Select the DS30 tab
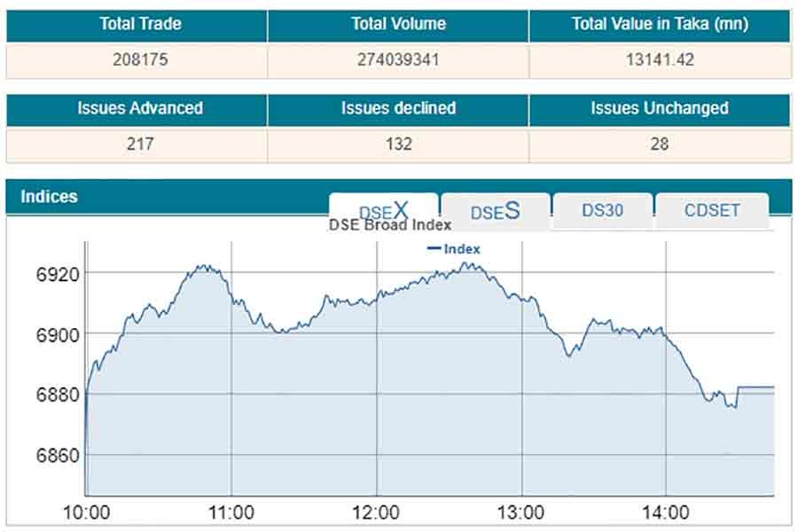The width and height of the screenshot is (798, 532). (603, 211)
